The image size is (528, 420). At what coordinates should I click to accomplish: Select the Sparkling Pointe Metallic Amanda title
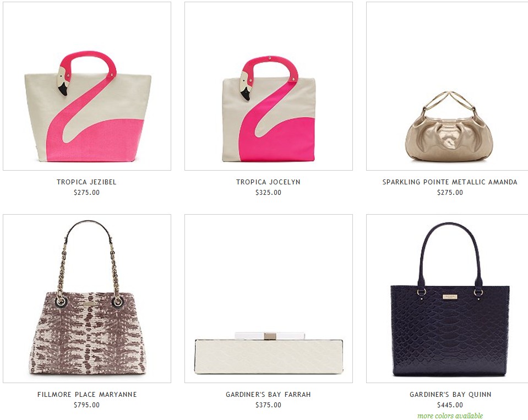[450, 182]
